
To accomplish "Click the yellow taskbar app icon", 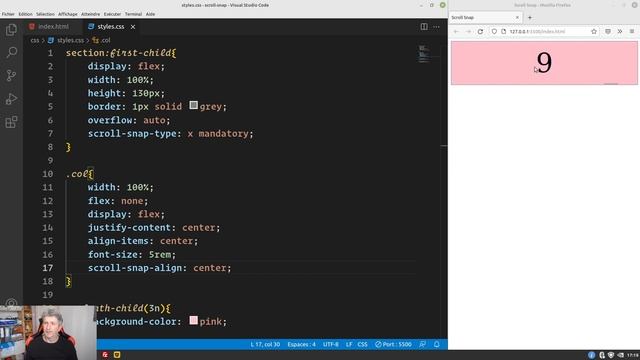I will point(117,355).
